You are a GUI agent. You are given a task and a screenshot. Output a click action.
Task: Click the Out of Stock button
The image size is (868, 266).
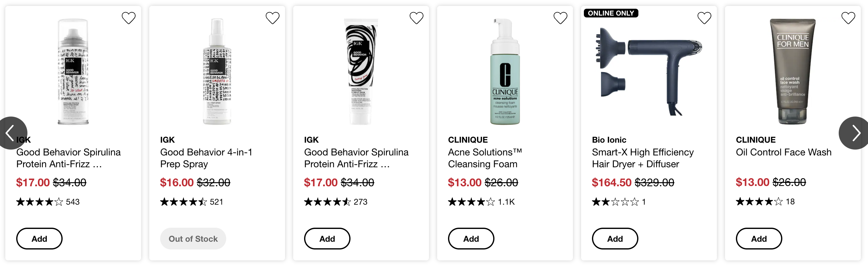[x=193, y=239]
